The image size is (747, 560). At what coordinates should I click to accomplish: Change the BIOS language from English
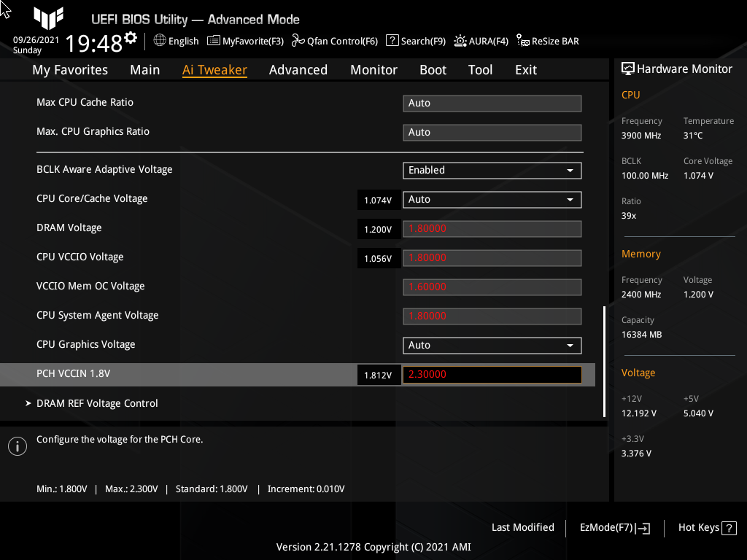(x=176, y=41)
